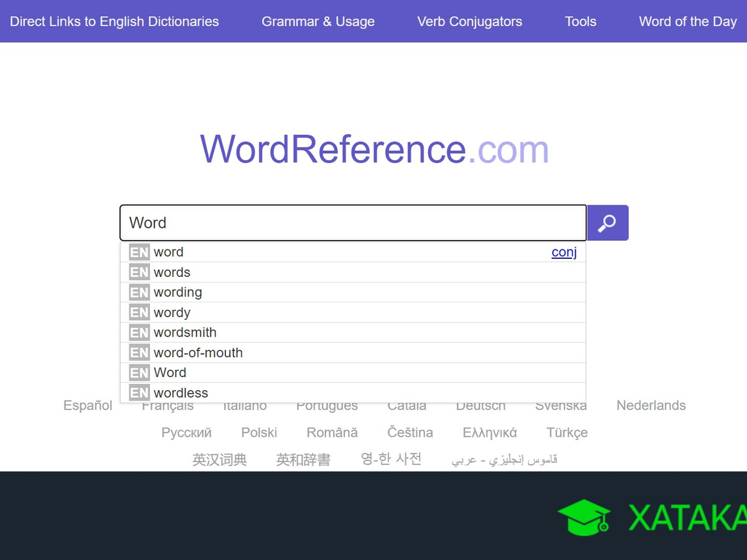This screenshot has width=747, height=560.
Task: Click the search input field containing 'Word'
Action: (352, 223)
